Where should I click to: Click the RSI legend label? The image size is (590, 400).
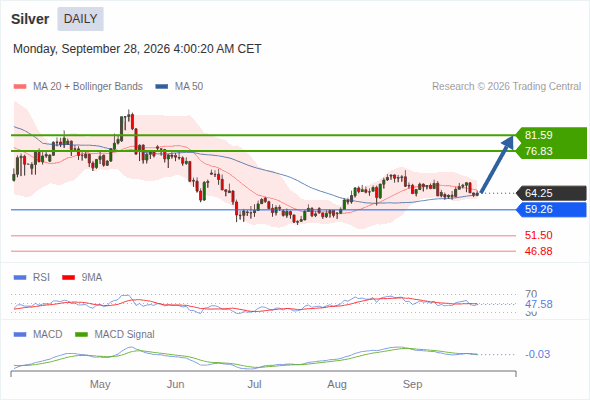pyautogui.click(x=41, y=278)
